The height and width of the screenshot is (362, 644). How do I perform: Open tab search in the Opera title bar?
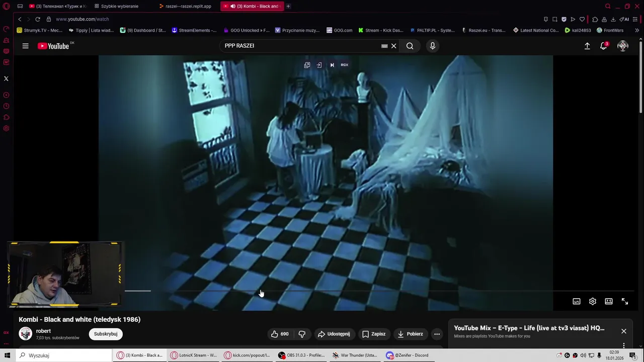point(608,6)
